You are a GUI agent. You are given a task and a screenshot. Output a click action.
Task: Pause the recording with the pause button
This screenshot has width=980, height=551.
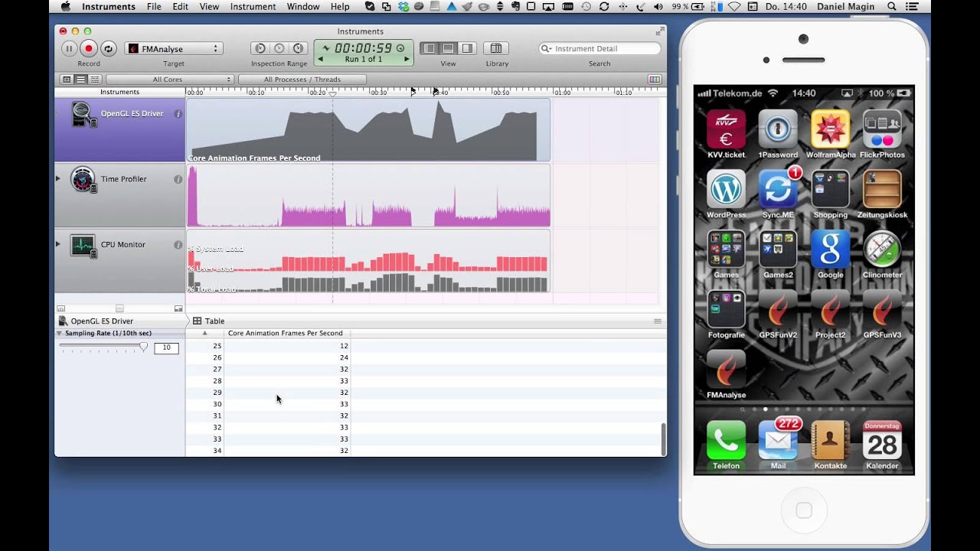pos(69,48)
